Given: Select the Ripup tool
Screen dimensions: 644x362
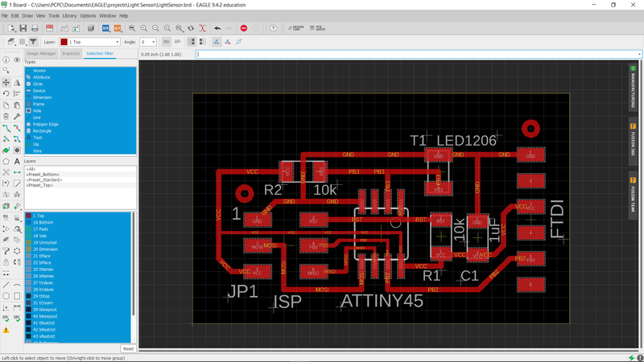Looking at the screenshot, I should [17, 128].
